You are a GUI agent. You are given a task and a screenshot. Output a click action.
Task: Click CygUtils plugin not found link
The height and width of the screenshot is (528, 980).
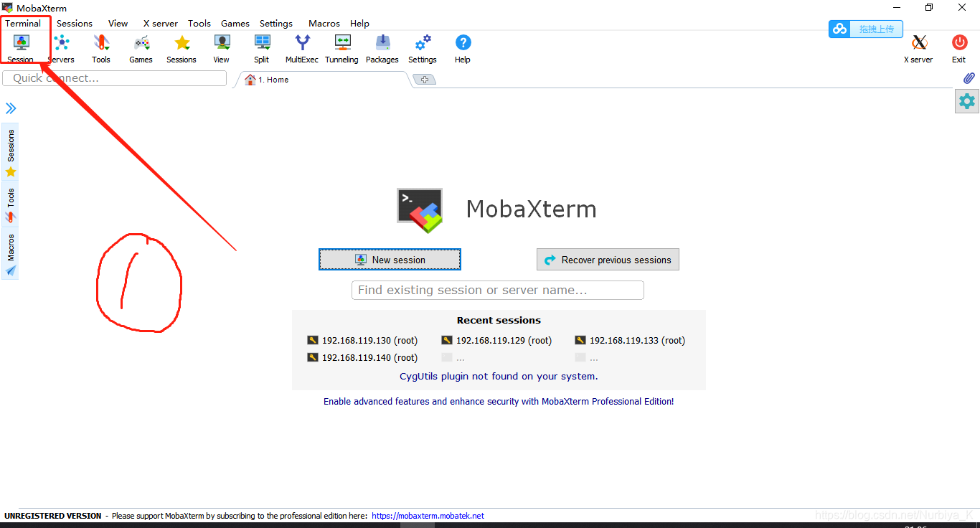[x=499, y=376]
